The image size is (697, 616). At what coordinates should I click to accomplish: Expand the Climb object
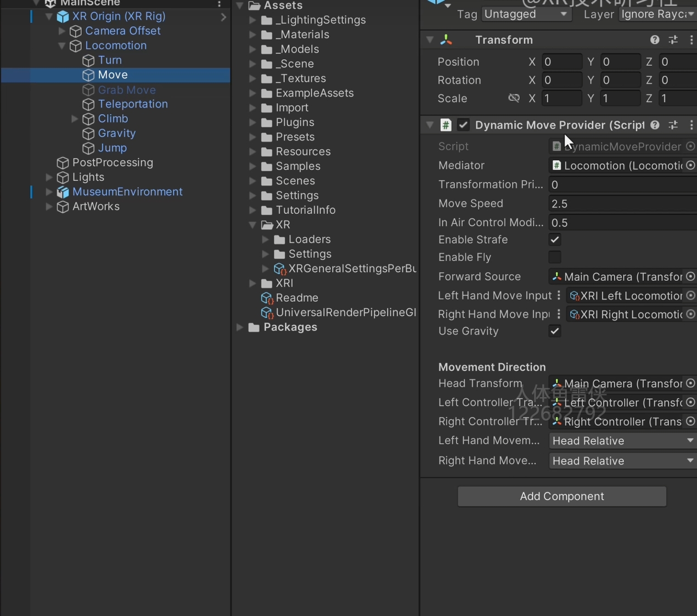[75, 118]
